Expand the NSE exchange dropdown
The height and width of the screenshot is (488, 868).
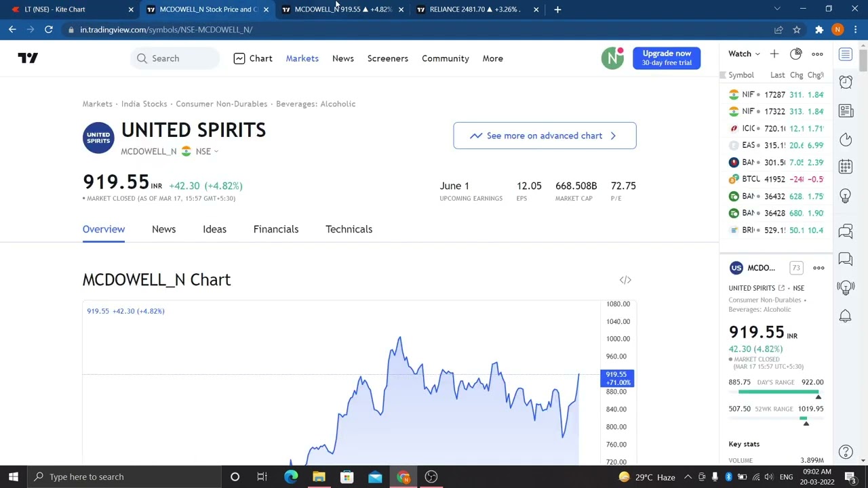(x=207, y=152)
